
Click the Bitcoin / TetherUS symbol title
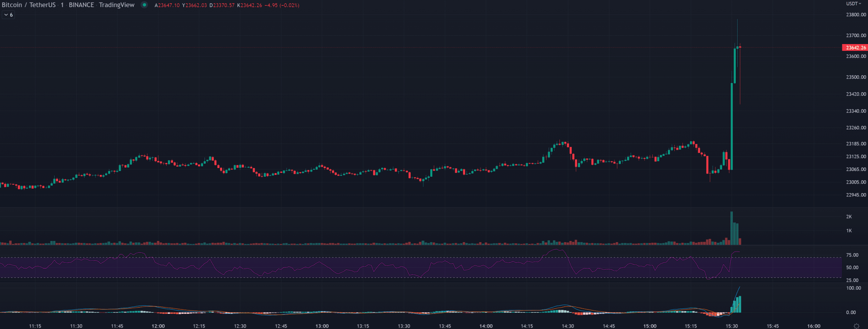pos(28,5)
